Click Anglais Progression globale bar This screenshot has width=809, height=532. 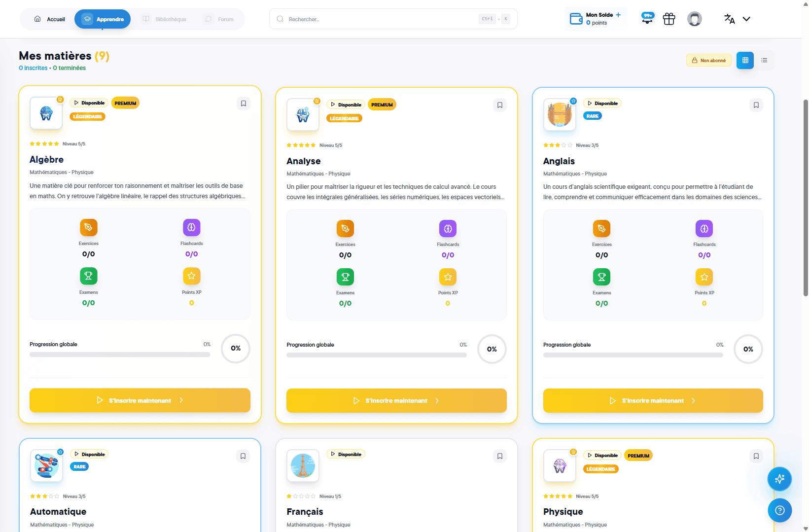point(633,355)
